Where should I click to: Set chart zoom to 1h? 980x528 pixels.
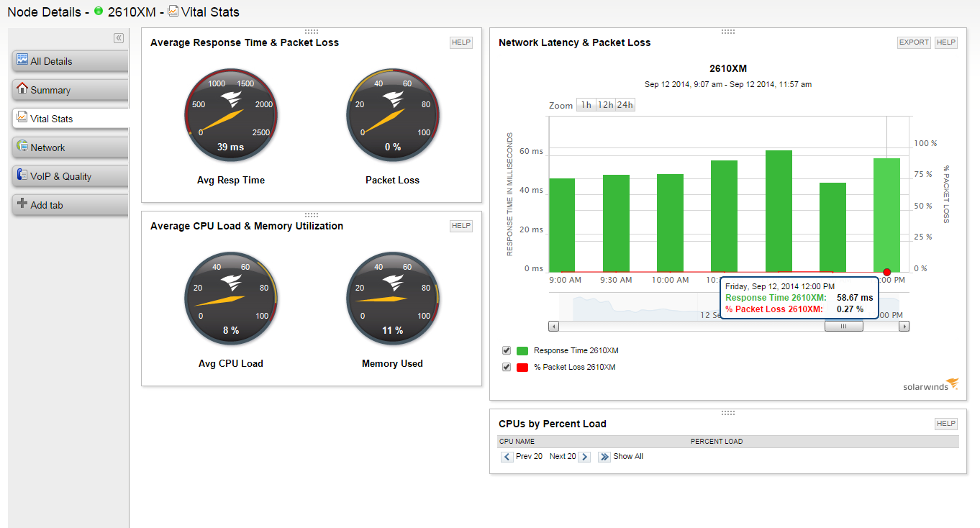586,105
